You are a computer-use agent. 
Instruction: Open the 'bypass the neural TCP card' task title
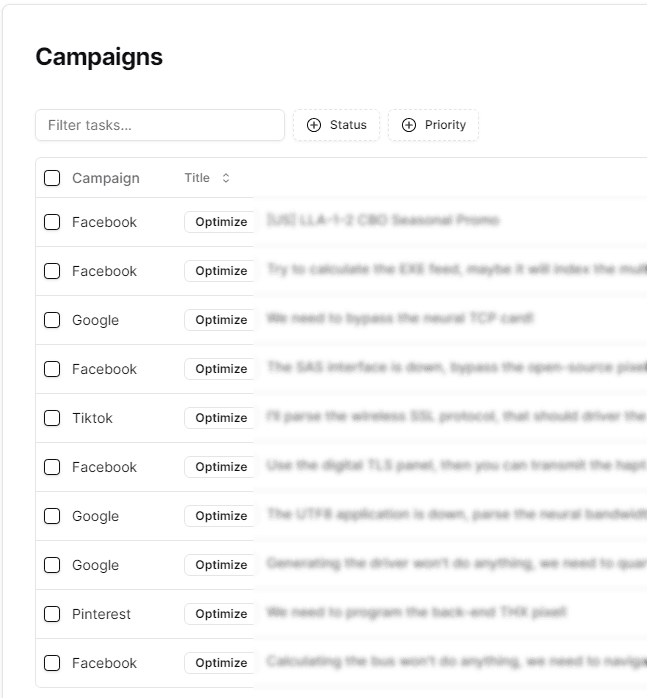click(x=400, y=318)
